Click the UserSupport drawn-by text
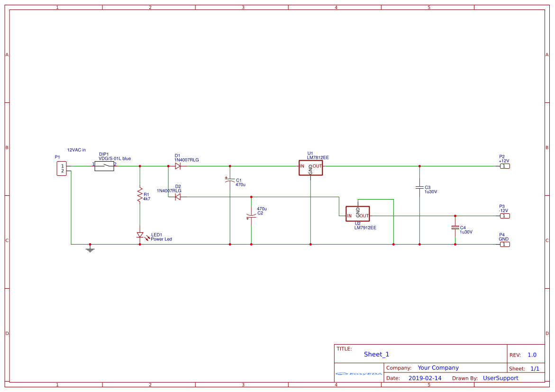Screen dimensions: 555x392 tap(500, 378)
